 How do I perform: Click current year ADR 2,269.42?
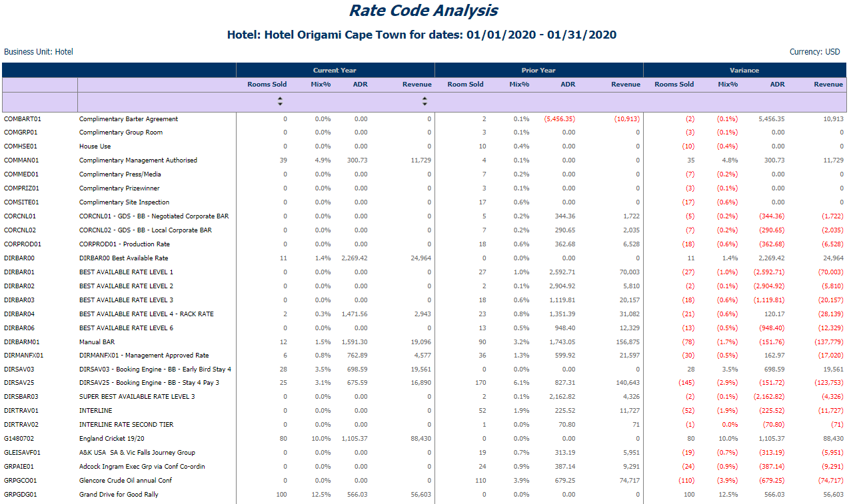[x=355, y=258]
